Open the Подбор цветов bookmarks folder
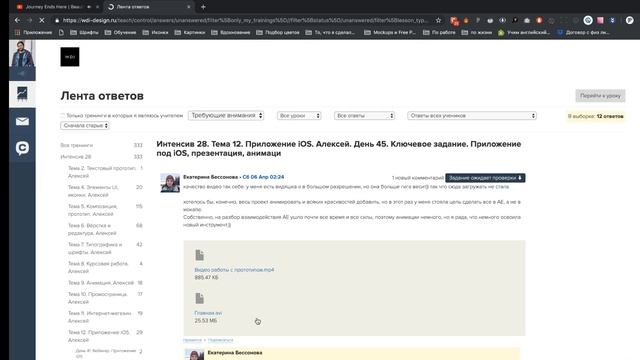The width and height of the screenshot is (640, 360). click(278, 32)
